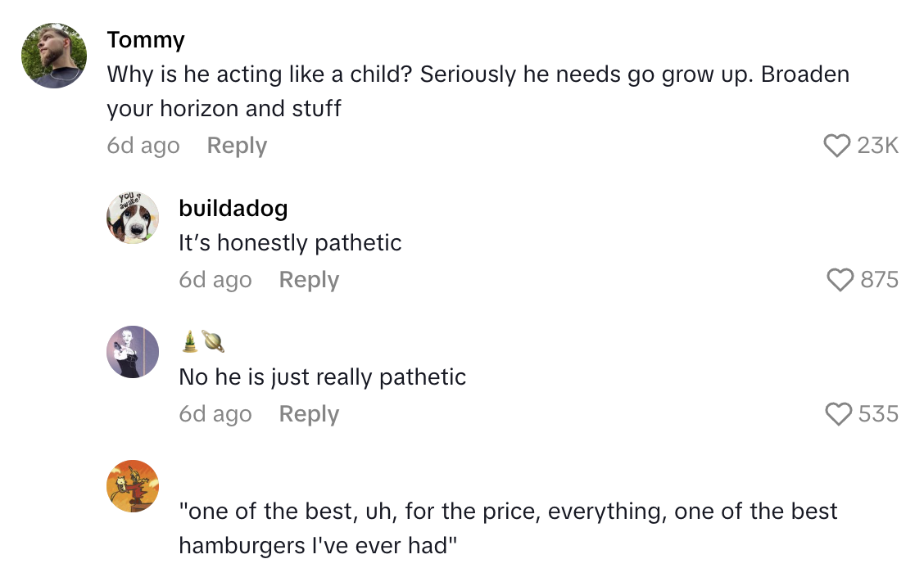Image resolution: width=924 pixels, height=568 pixels.
Task: Reply to buildadog's comment
Action: (x=309, y=280)
